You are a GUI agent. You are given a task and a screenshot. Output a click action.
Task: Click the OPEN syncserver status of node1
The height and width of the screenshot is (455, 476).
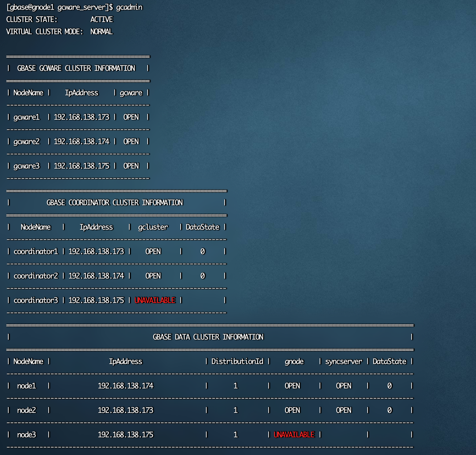click(x=344, y=386)
